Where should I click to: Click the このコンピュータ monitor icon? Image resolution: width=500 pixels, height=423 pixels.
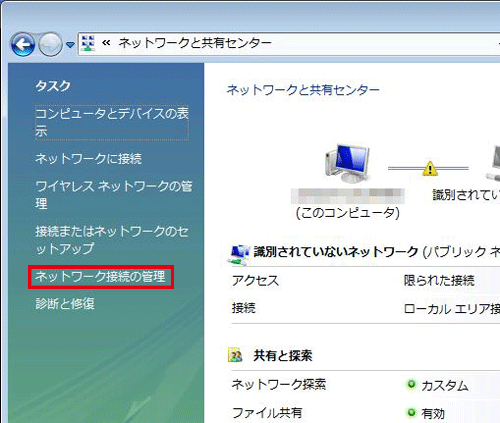pos(347,163)
